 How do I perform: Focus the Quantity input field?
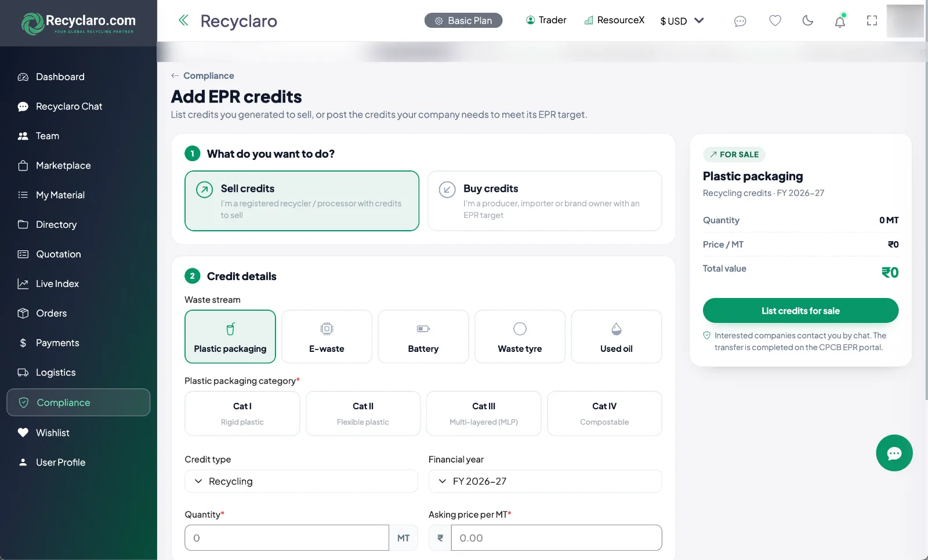click(x=287, y=538)
